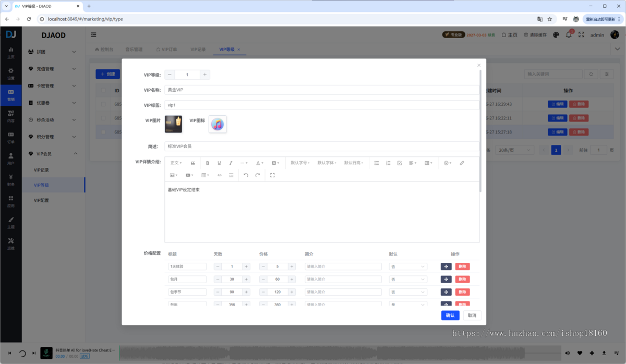Viewport: 626px width, 364px height.
Task: Insert a bulleted list in editor
Action: (x=377, y=163)
